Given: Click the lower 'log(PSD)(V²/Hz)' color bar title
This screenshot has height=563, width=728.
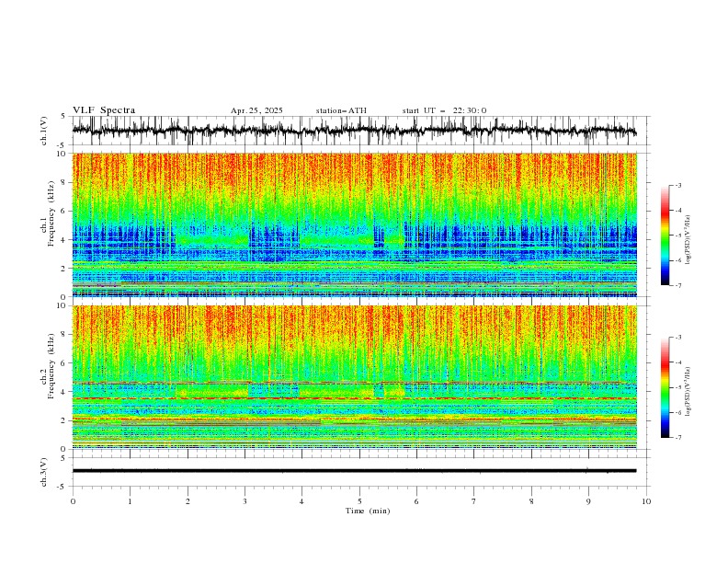Looking at the screenshot, I should [x=688, y=391].
